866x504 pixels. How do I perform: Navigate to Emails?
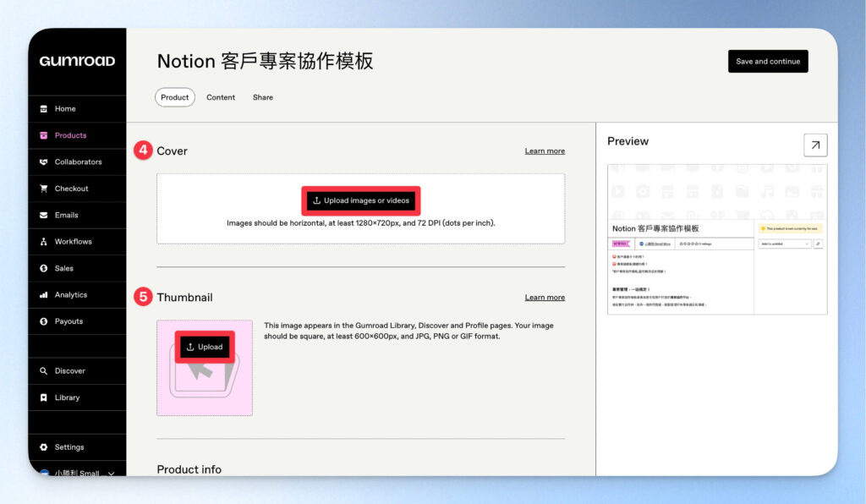pyautogui.click(x=77, y=216)
